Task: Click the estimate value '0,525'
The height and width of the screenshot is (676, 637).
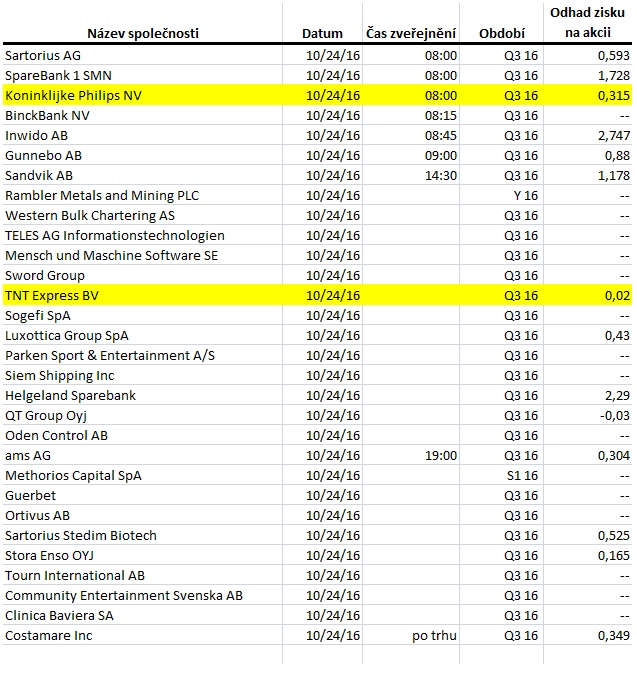Action: [x=614, y=536]
